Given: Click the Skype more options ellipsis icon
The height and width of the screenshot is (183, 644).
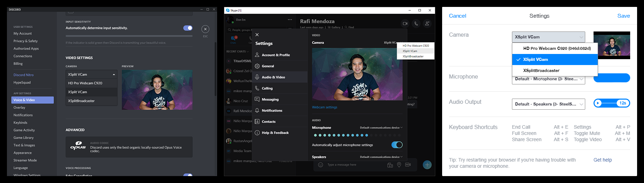Looking at the screenshot, I should (x=290, y=20).
